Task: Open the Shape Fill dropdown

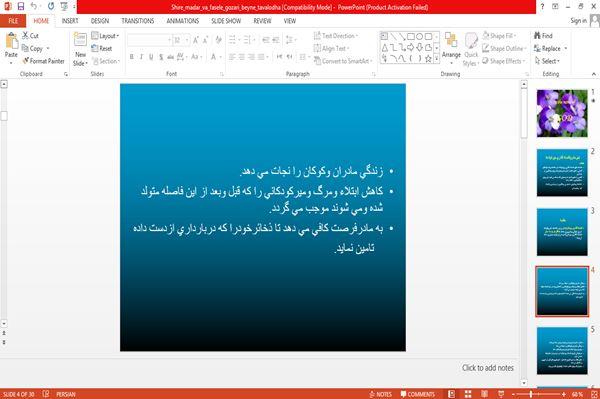Action: pos(499,36)
